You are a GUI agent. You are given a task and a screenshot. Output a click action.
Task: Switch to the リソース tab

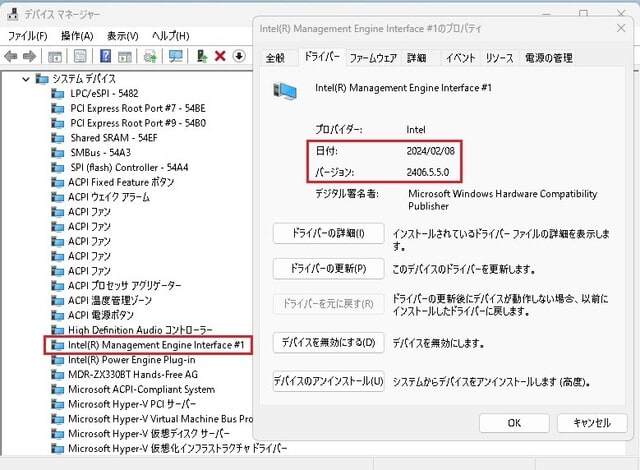coord(499,58)
